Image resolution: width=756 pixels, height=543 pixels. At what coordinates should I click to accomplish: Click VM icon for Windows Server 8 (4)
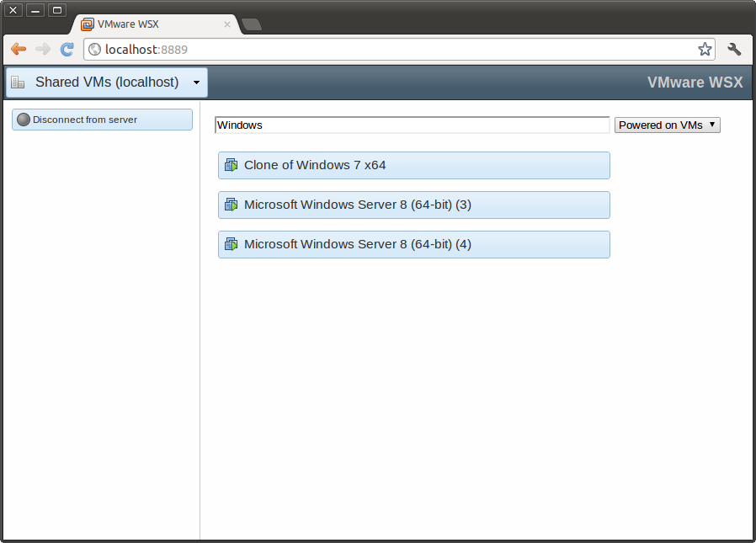click(x=232, y=244)
